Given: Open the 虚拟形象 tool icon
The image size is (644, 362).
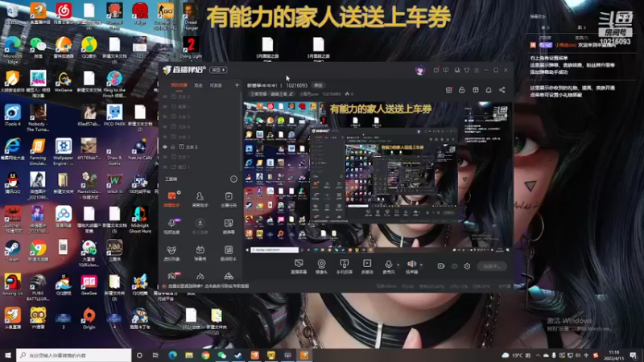Looking at the screenshot, I should 172,253.
